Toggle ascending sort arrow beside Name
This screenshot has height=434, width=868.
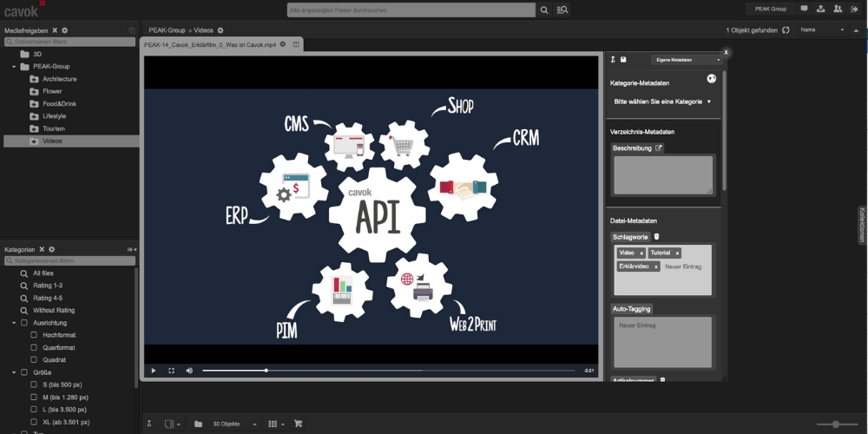tap(856, 30)
